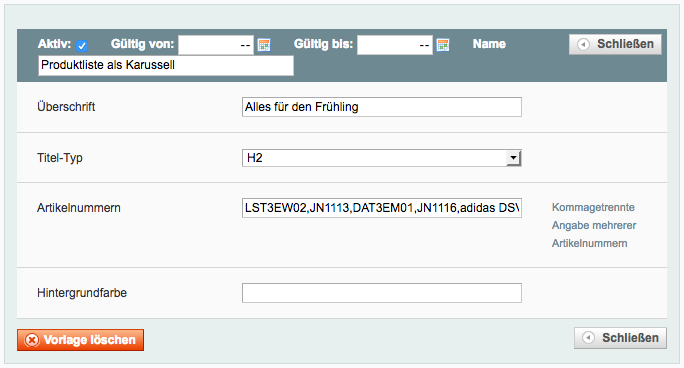Viewport: 684px width, 368px height.
Task: Focus the Gültig bis date field
Action: pyautogui.click(x=395, y=45)
